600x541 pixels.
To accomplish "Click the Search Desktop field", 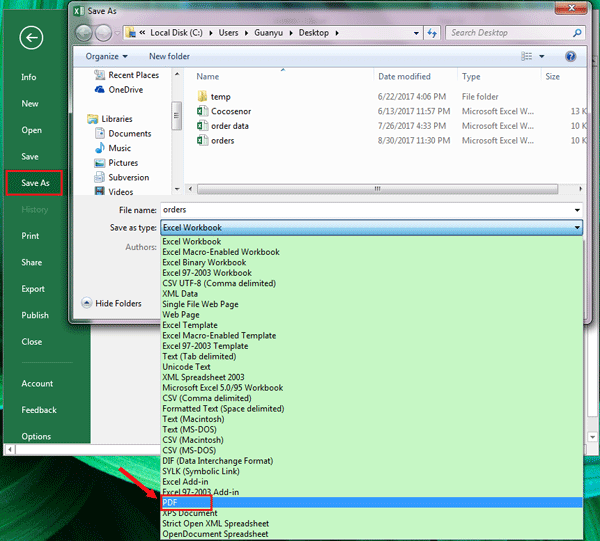I will tap(510, 33).
